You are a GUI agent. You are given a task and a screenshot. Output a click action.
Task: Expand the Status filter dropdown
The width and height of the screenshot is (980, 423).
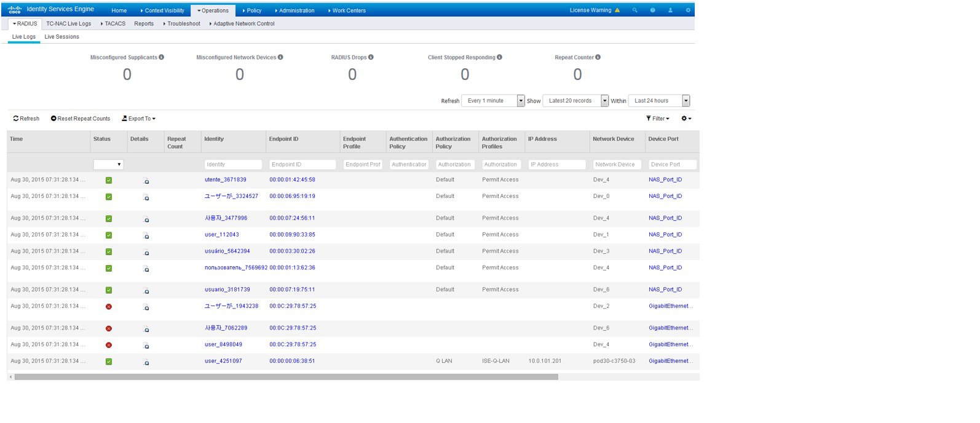tap(109, 165)
